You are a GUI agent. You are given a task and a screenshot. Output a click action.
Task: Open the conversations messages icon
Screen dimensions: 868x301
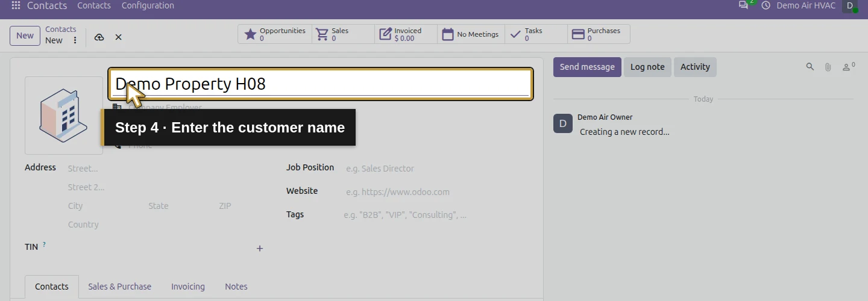744,5
